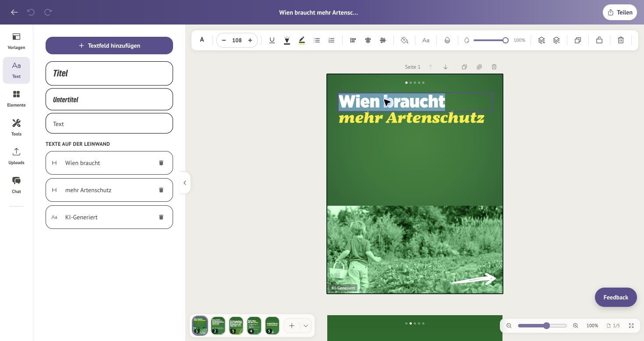Open the fill bucket background tool
644x341 pixels.
click(x=404, y=40)
